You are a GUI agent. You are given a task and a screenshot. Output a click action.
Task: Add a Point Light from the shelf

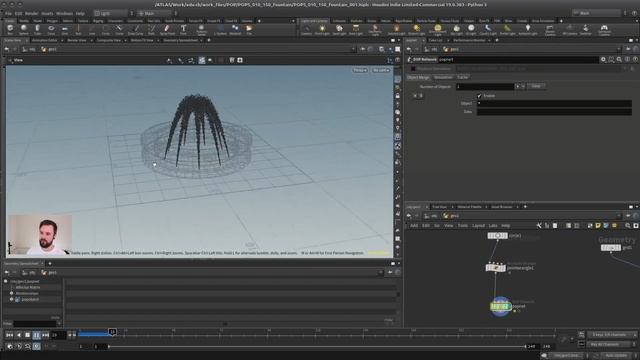click(x=322, y=29)
